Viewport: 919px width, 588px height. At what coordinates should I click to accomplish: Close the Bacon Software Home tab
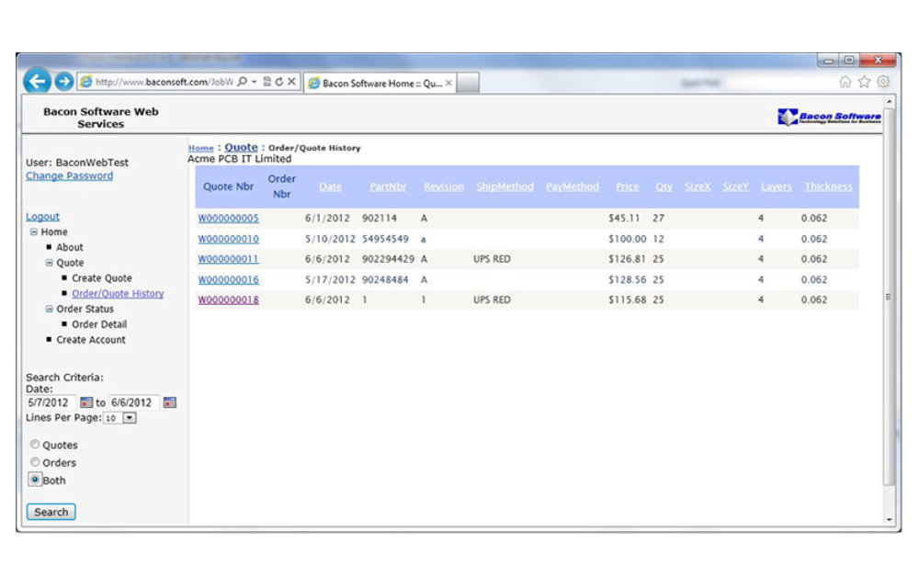pos(448,84)
